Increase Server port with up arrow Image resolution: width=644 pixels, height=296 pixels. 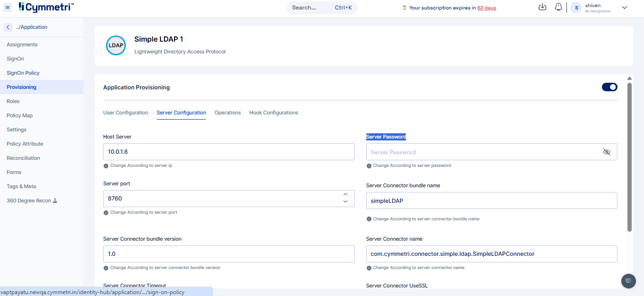coord(345,194)
